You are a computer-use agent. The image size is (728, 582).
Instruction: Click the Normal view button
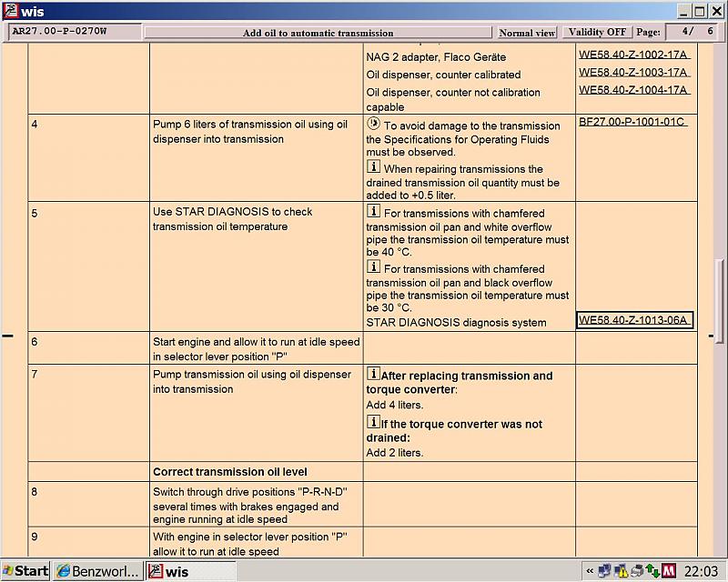tap(527, 33)
